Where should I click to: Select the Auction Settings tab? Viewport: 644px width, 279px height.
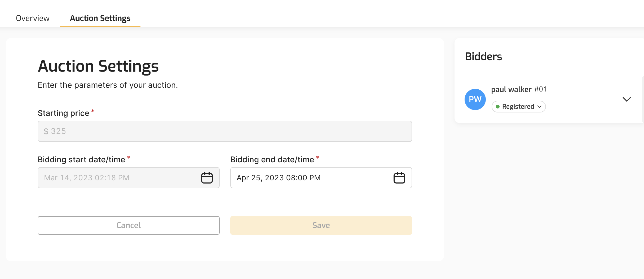tap(100, 18)
